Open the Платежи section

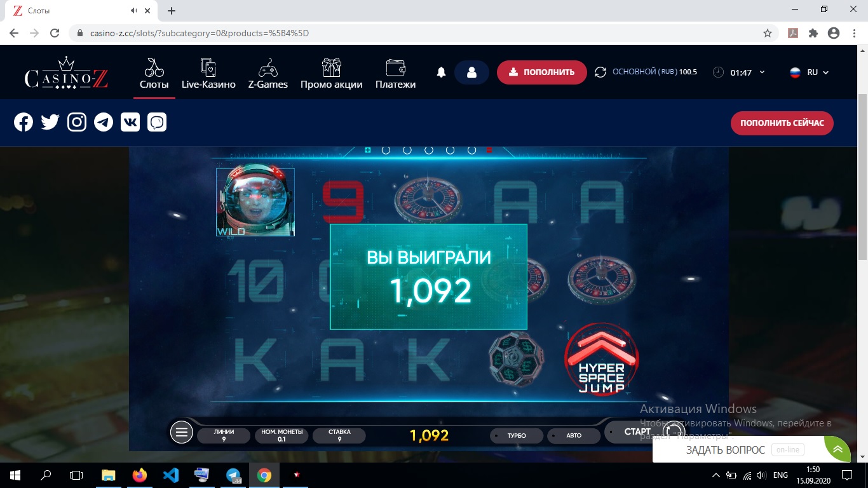(395, 74)
